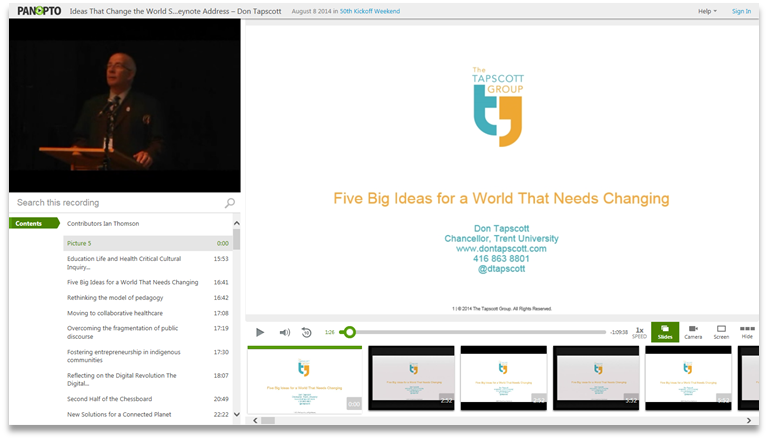Rewind 10 seconds using the replay icon

(x=307, y=332)
